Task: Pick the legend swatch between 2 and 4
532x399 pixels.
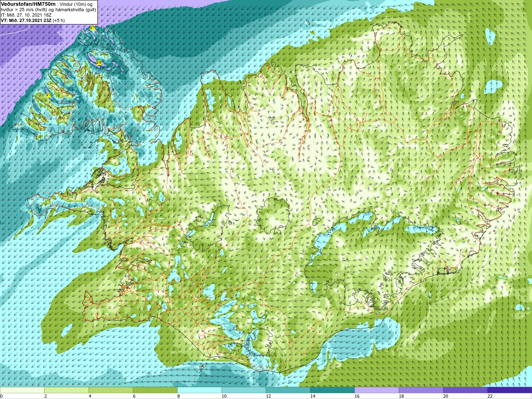Action: coord(66,390)
